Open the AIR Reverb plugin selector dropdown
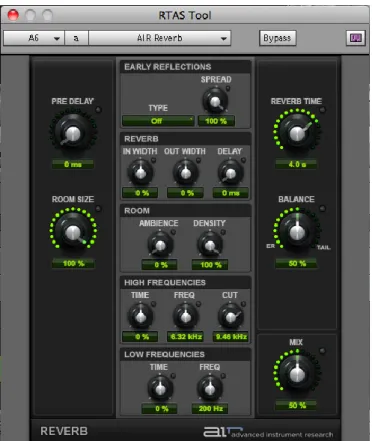Viewport: 372px width, 441px height. (x=160, y=38)
